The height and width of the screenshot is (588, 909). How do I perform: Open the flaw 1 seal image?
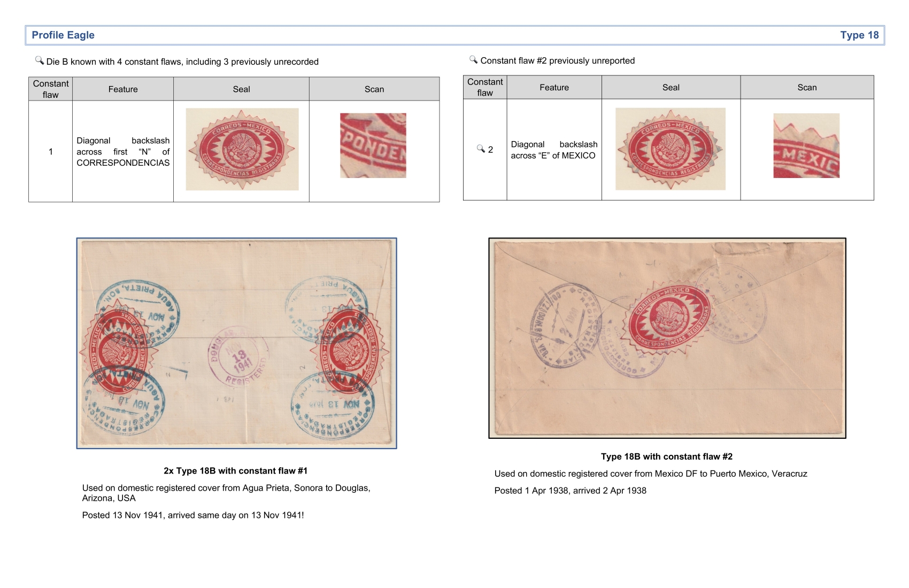coord(242,149)
